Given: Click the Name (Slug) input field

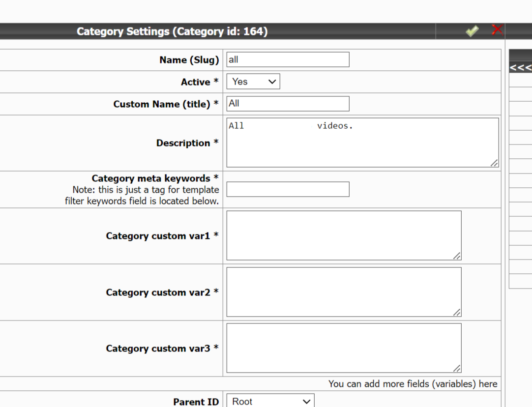Looking at the screenshot, I should pyautogui.click(x=288, y=59).
